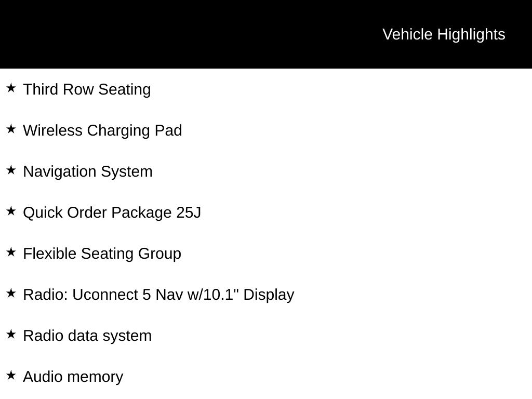Select the Flexible Seating Group highlight
Viewport: 532px width, 399px height.
[102, 254]
